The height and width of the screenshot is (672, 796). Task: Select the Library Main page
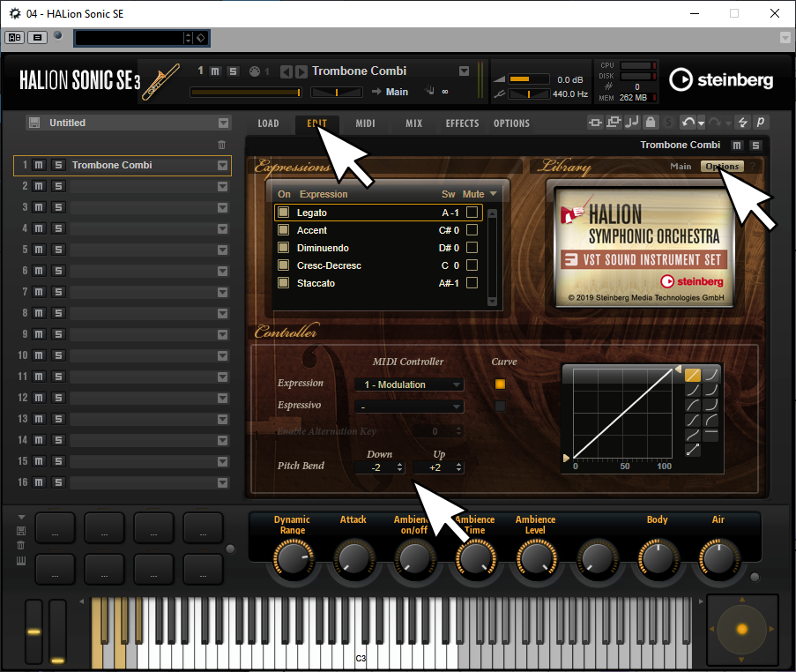point(681,167)
